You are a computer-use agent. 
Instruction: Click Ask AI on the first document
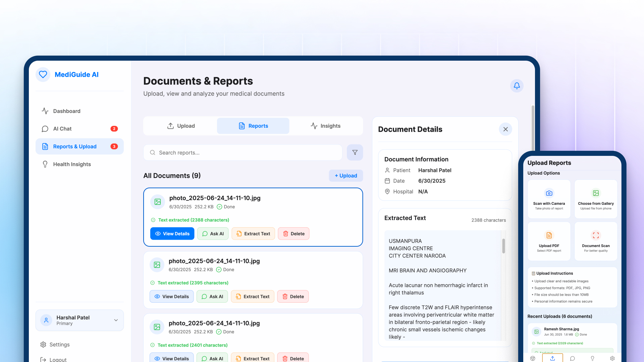213,234
